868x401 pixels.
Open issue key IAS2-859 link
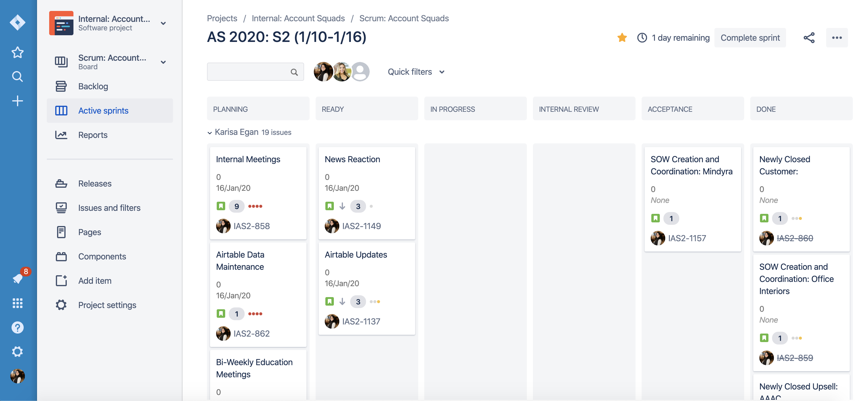click(795, 358)
